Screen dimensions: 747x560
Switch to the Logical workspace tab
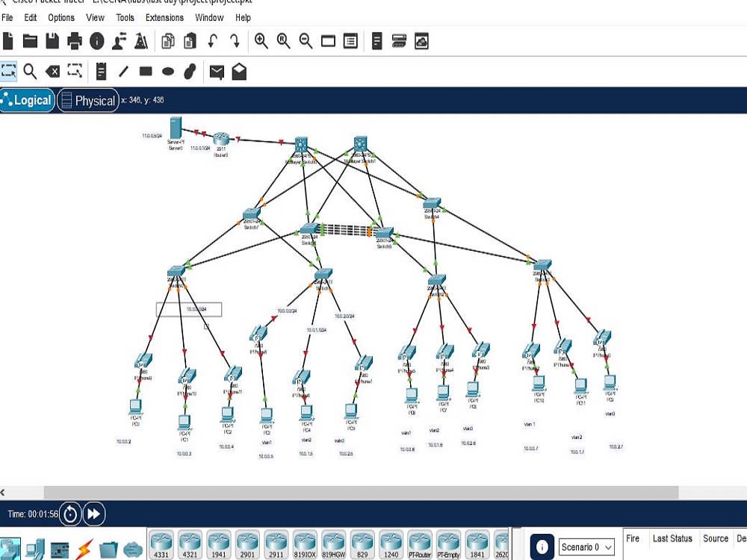click(27, 100)
